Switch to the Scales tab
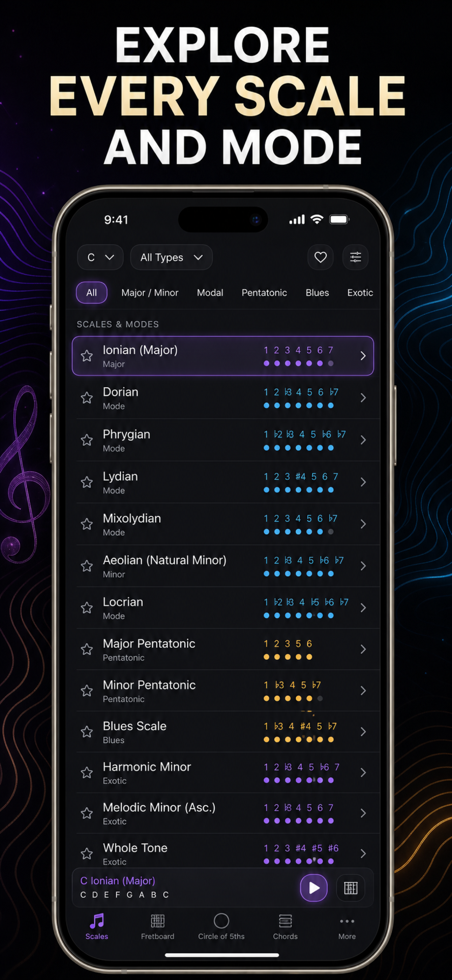The image size is (452, 980). click(97, 927)
